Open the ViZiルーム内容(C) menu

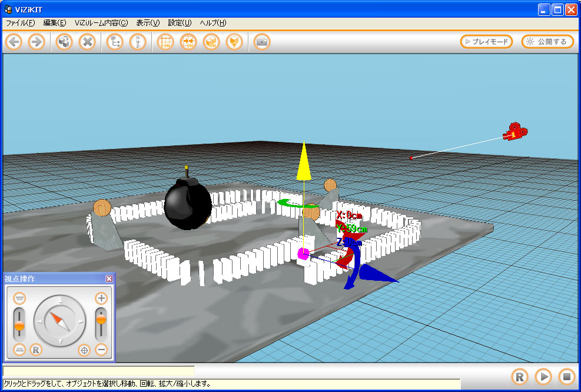click(x=101, y=23)
